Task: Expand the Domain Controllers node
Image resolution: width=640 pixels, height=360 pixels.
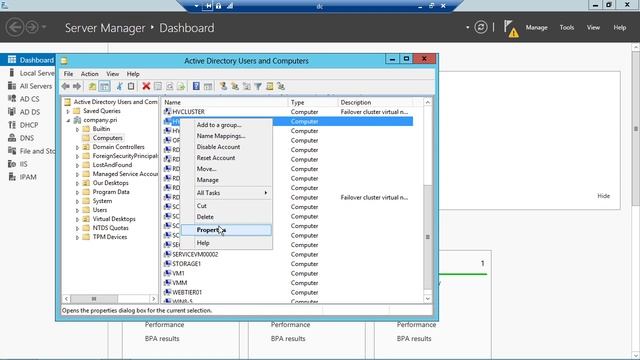Action: (77, 147)
